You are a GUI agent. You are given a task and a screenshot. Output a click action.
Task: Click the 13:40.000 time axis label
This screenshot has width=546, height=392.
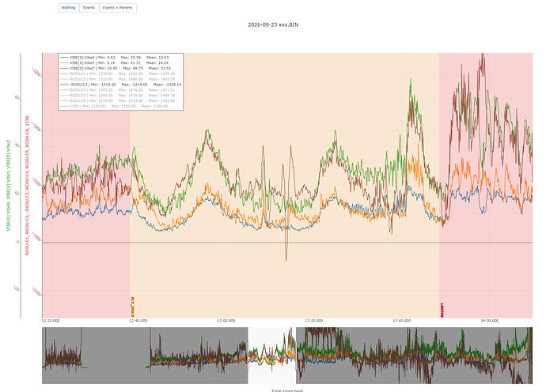401,321
